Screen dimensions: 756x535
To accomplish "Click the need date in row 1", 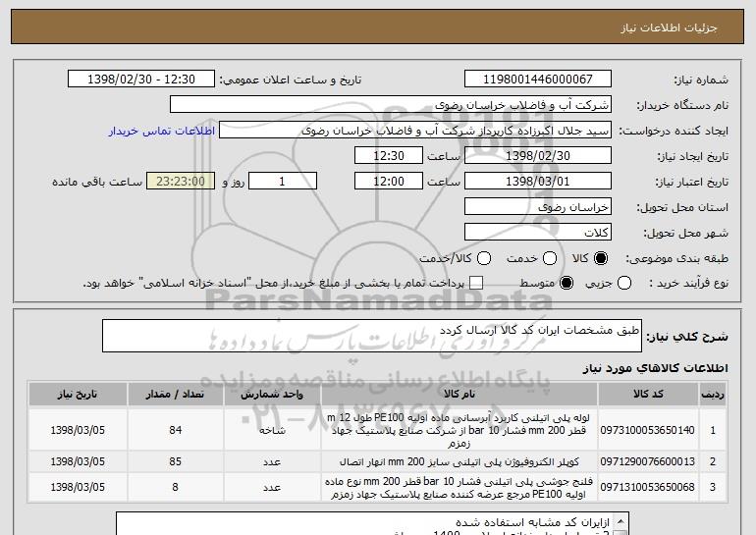I will [78, 430].
